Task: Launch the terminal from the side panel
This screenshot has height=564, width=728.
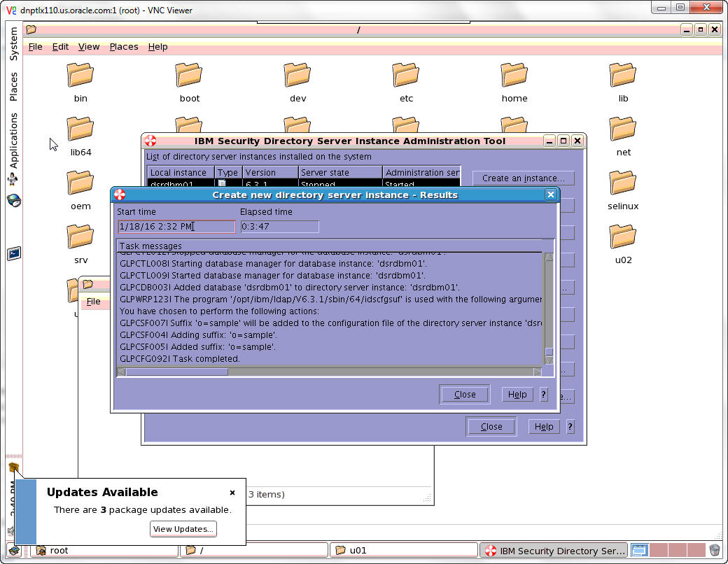Action: (x=13, y=253)
